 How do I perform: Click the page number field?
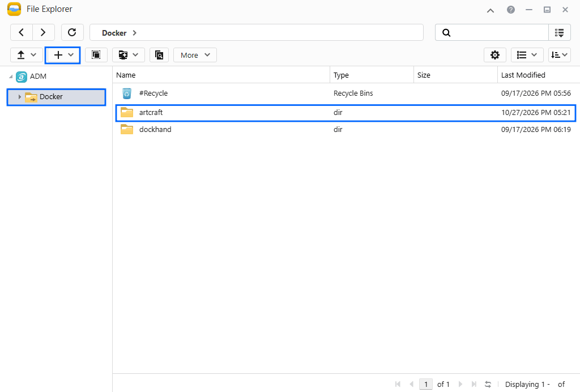click(x=426, y=384)
